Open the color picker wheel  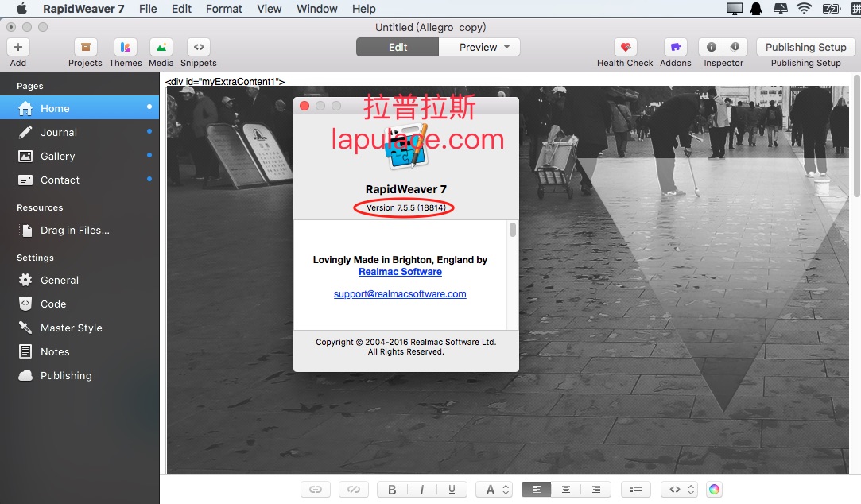click(714, 489)
